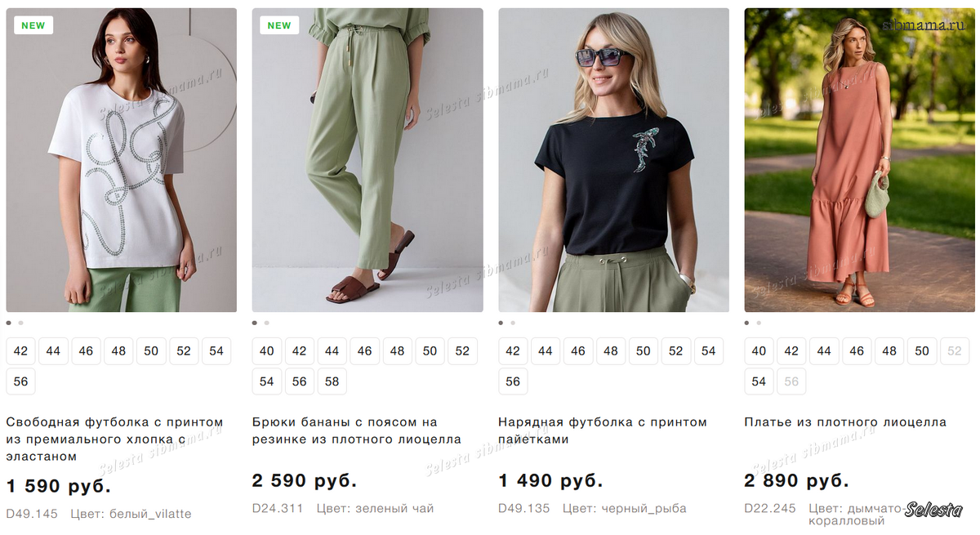The width and height of the screenshot is (980, 535).
Task: Choose size 50 for the white print T-shirt
Action: [x=151, y=351]
